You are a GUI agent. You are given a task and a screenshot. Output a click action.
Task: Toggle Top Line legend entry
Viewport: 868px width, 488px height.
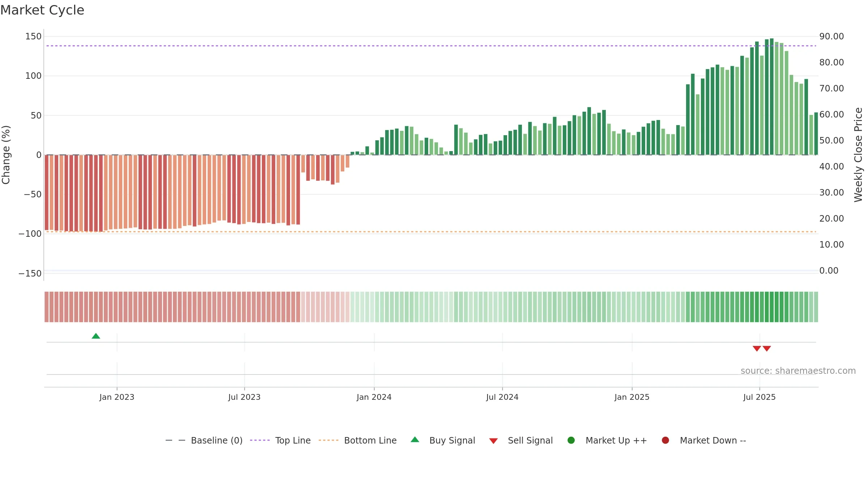click(x=280, y=441)
